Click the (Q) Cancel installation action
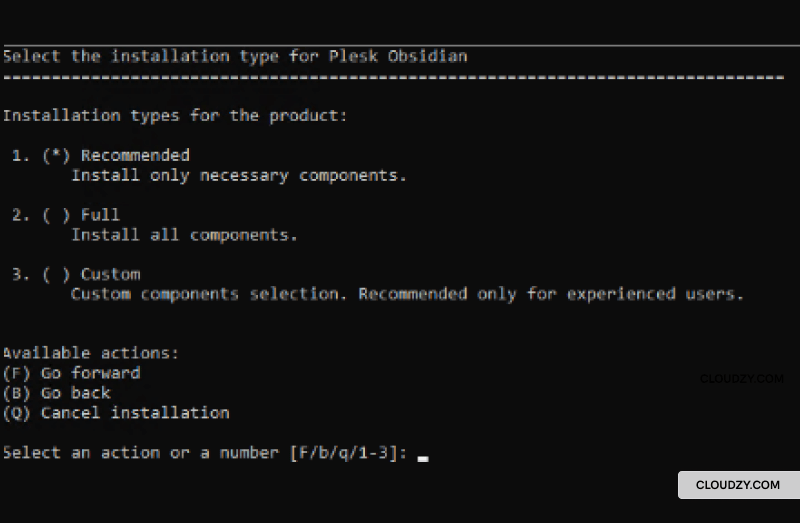800x523 pixels. tap(116, 413)
